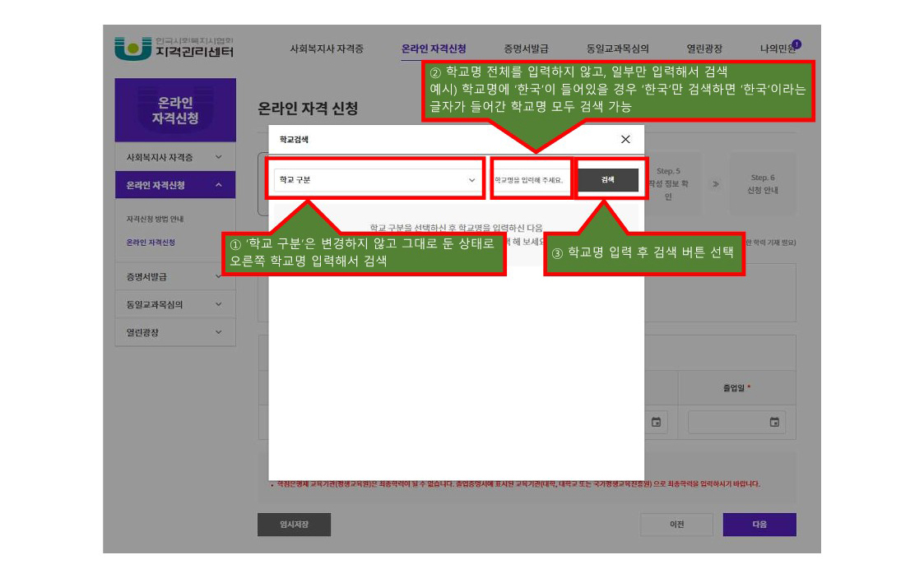The width and height of the screenshot is (924, 578).
Task: Click the 다음 button
Action: tap(759, 525)
